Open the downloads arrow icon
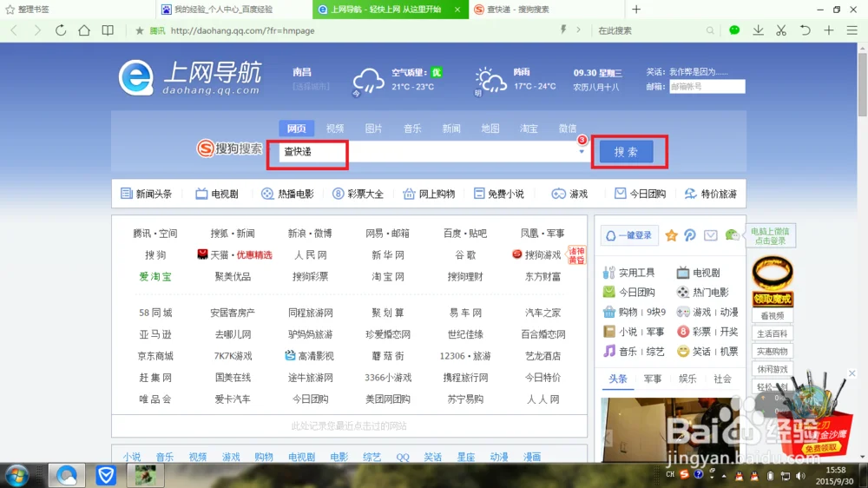Screen dimensions: 868x488 click(758, 30)
